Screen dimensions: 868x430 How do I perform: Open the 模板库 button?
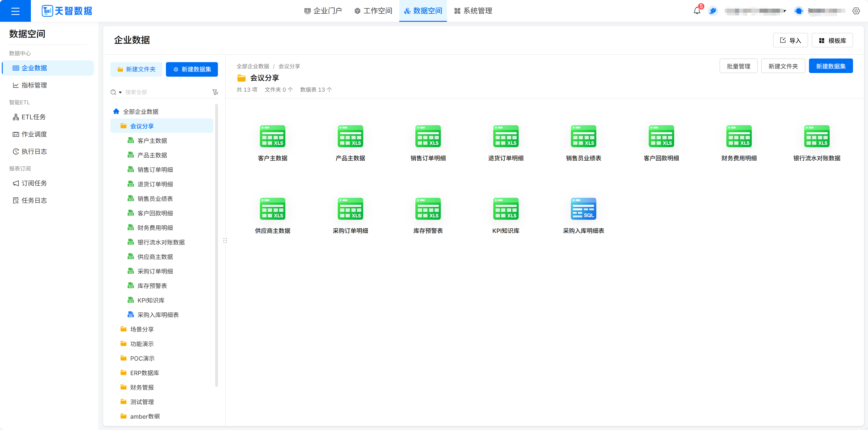pyautogui.click(x=832, y=40)
